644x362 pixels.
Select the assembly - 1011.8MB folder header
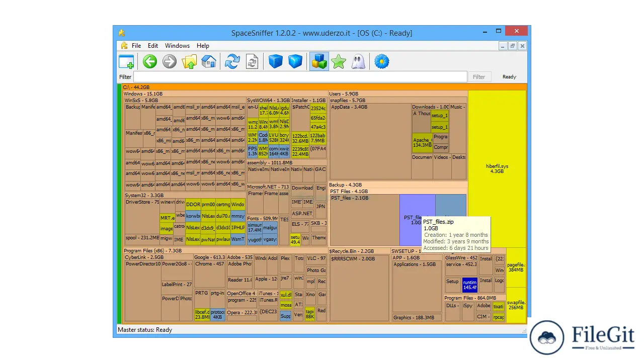[286, 163]
